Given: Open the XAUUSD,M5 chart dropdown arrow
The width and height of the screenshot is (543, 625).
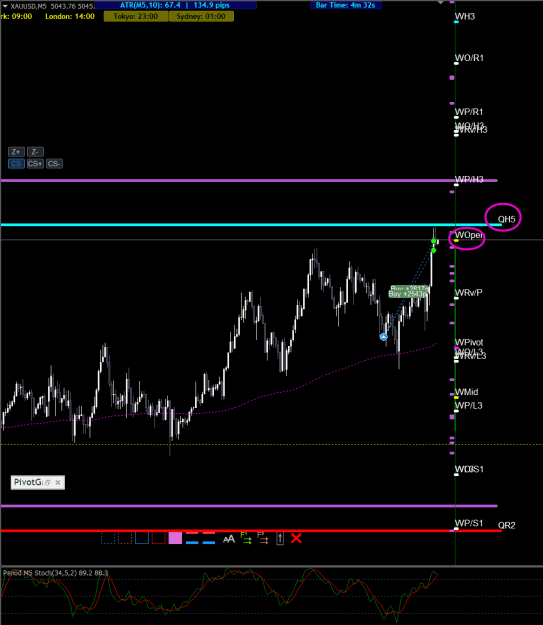Looking at the screenshot, I should 5,6.
